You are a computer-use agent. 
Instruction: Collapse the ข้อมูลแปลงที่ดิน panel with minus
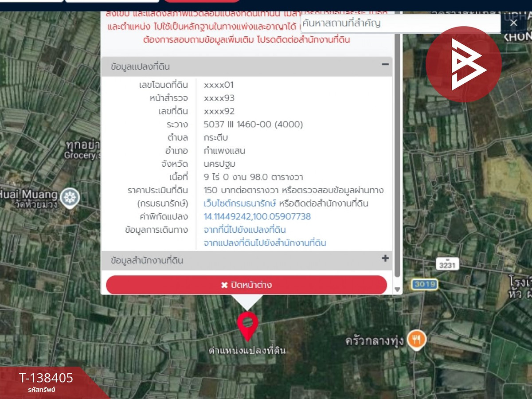385,66
